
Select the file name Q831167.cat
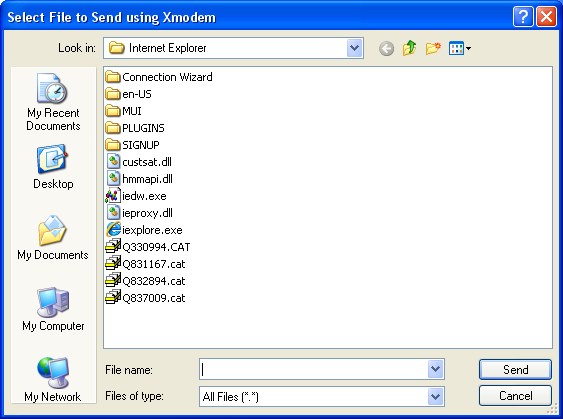coord(154,264)
